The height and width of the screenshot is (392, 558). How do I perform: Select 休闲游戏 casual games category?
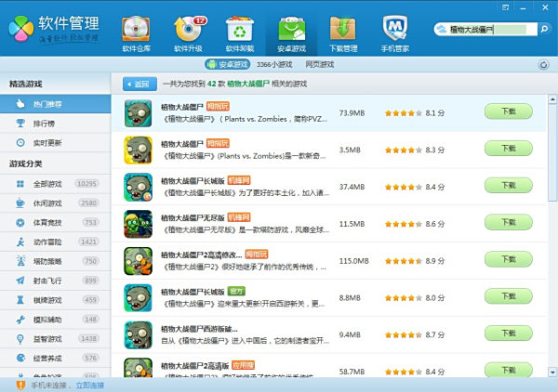click(56, 203)
